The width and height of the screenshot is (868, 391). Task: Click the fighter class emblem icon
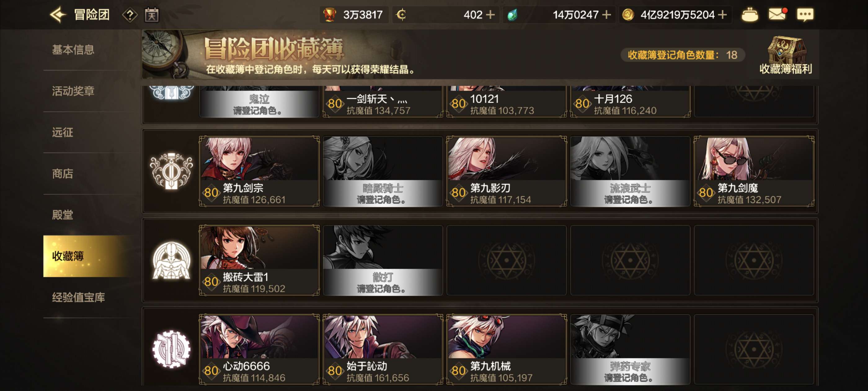[x=171, y=260]
